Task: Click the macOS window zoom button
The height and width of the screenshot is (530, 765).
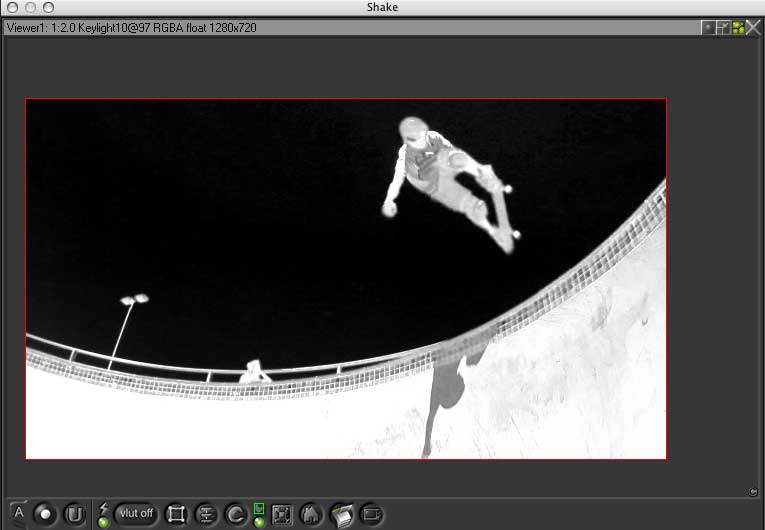Action: point(48,7)
